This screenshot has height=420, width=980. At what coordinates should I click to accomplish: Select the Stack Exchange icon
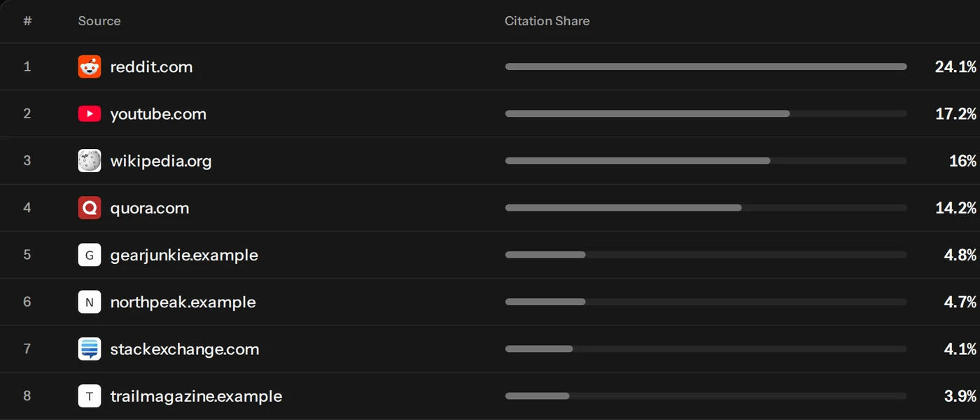click(x=90, y=349)
